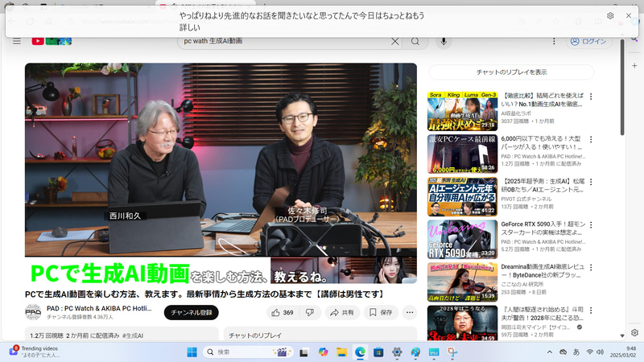Viewport: 644px width, 362px height.
Task: Click AI収益化ラボ channel name
Action: 516,113
